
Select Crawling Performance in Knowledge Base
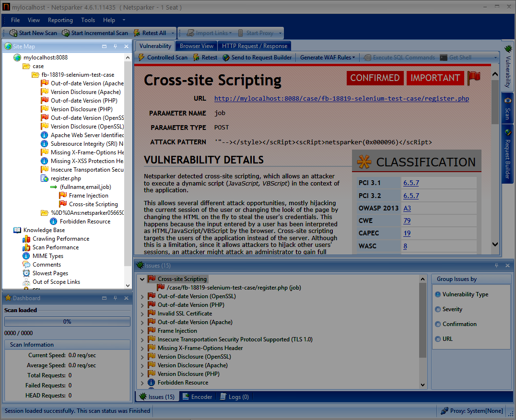(x=60, y=239)
